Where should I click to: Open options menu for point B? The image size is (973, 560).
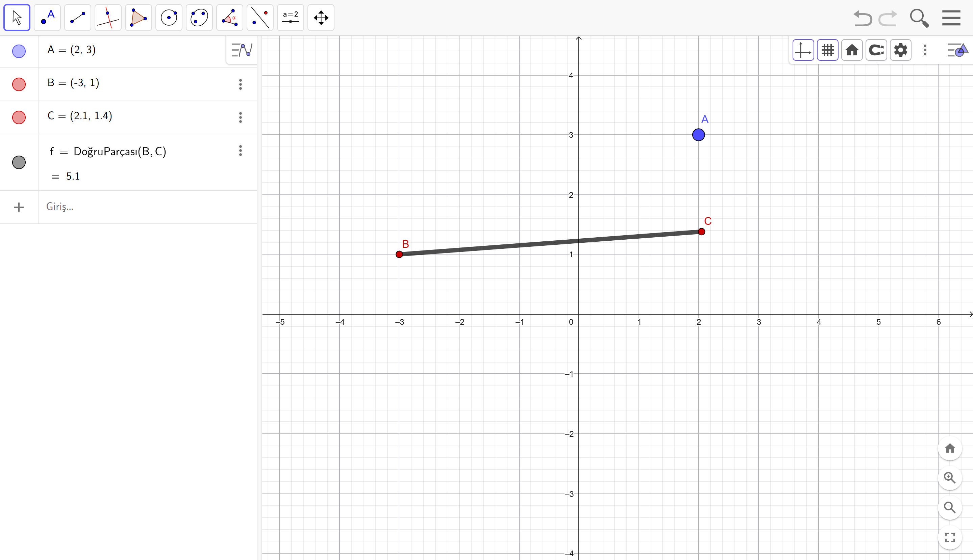[241, 84]
